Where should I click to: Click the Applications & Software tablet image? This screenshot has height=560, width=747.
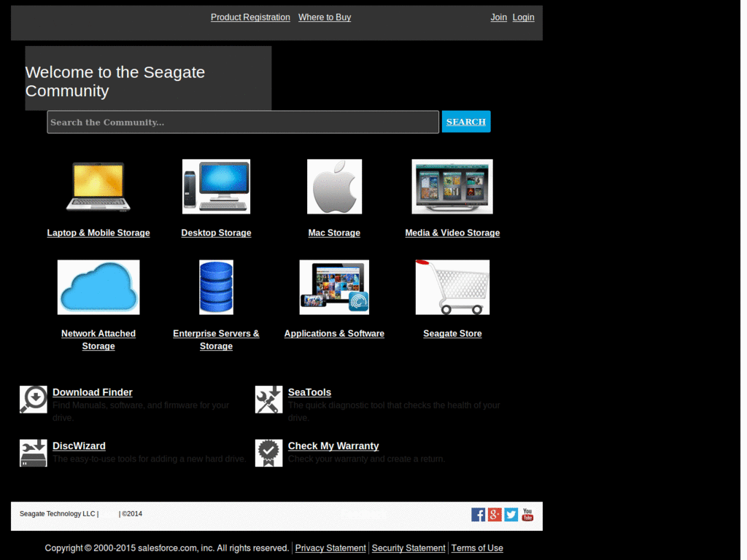point(334,287)
